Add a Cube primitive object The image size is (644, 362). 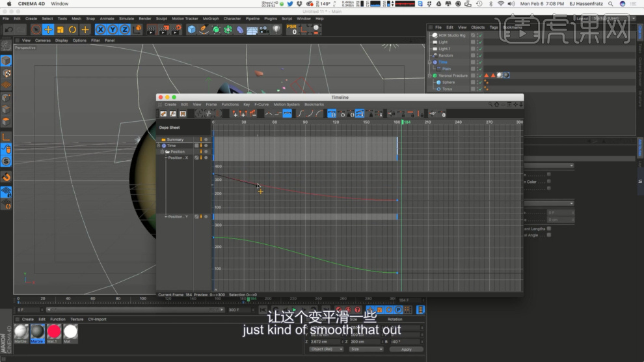click(x=191, y=29)
